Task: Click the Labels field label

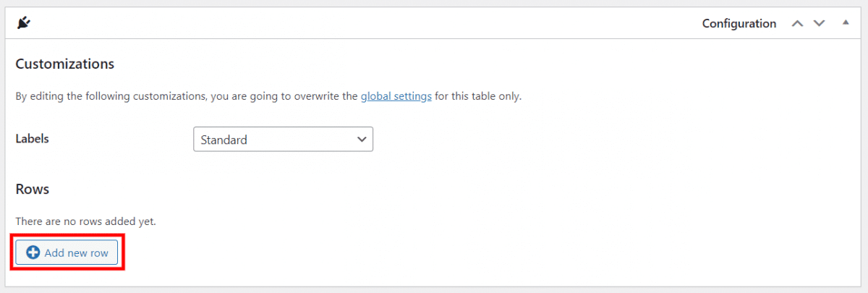Action: (x=32, y=139)
